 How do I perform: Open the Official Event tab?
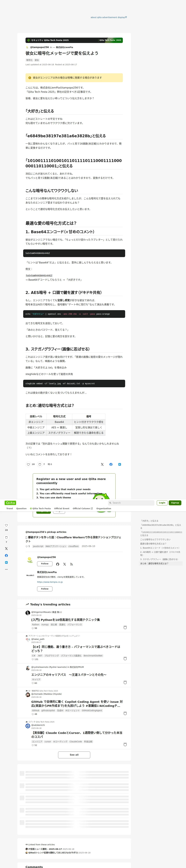click(x=62, y=509)
